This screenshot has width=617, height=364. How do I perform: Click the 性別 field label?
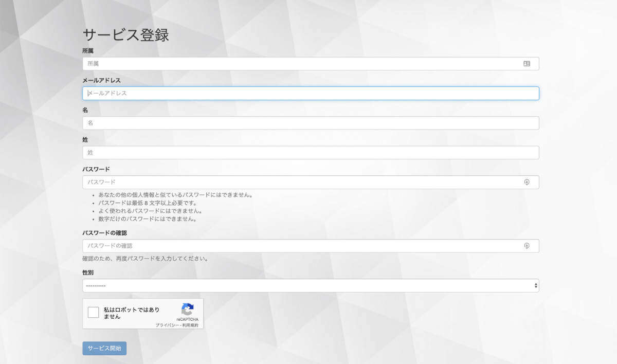click(x=88, y=272)
